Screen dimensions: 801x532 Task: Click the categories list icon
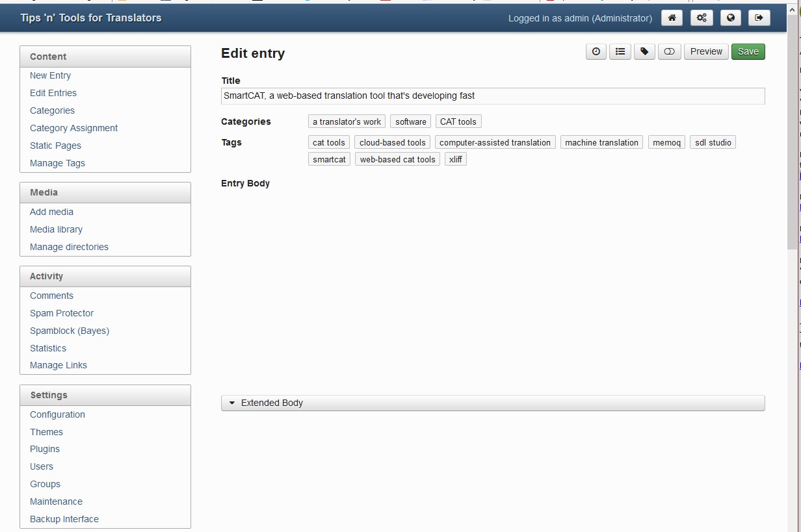620,51
